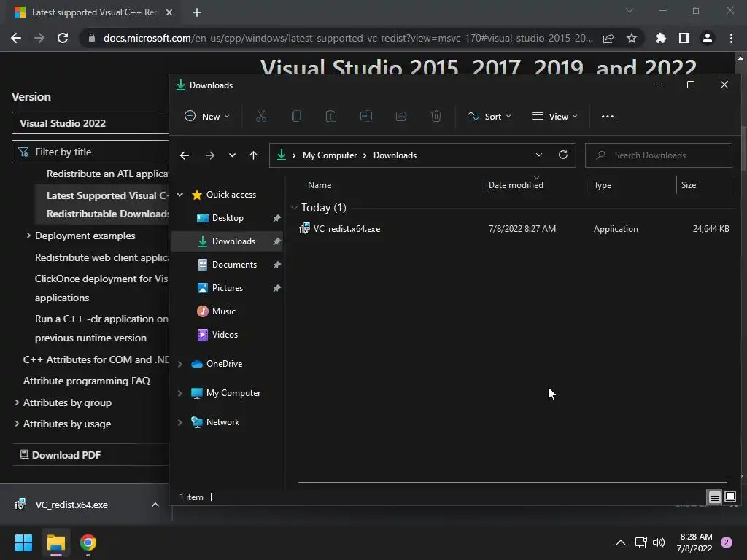Select Desktop in Quick access
The image size is (747, 560).
228,218
